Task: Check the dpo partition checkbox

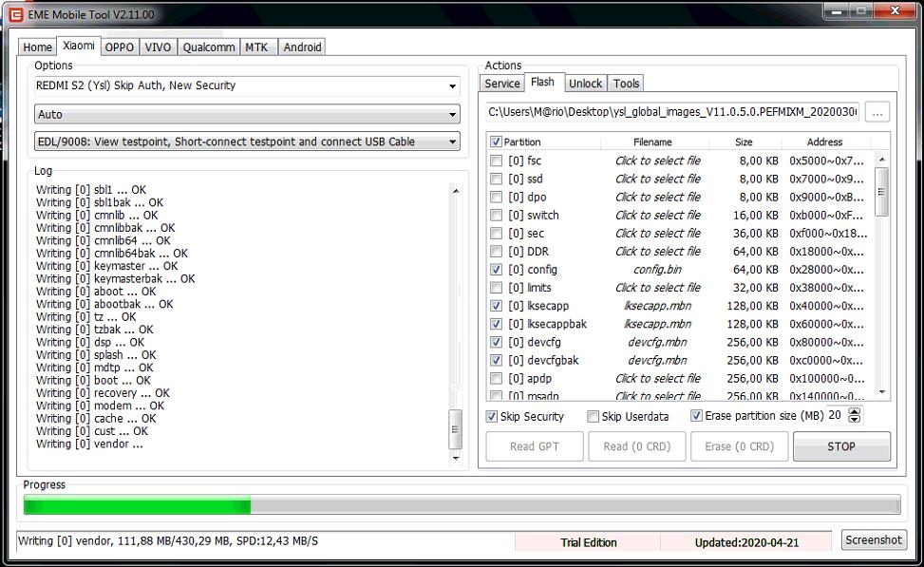Action: click(496, 197)
